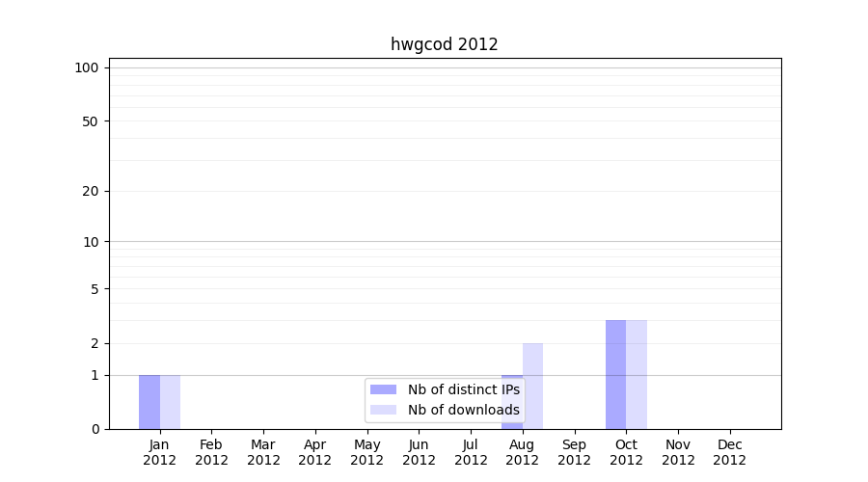868x482 pixels.
Task: Select the Nb of distinct IPs legend label
Action: [x=463, y=389]
